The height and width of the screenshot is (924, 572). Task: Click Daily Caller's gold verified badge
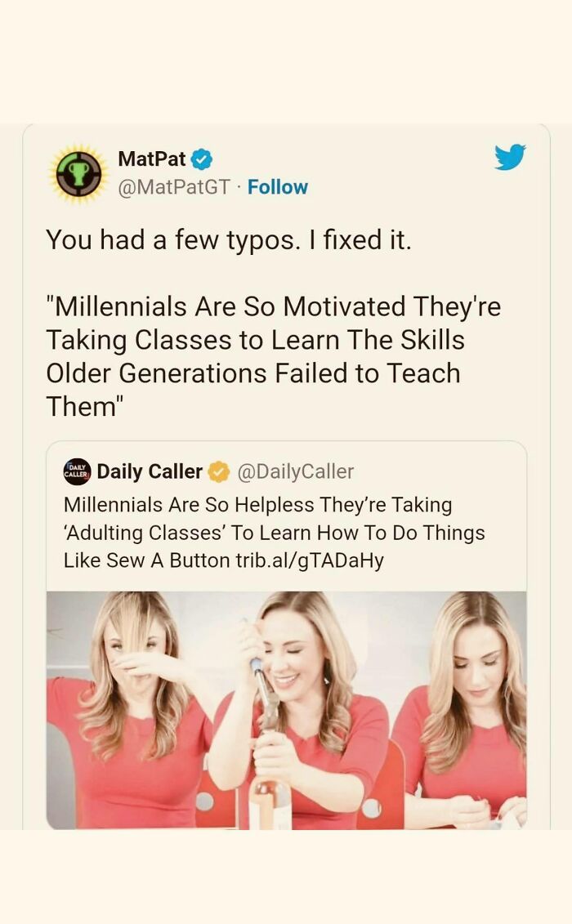point(219,472)
